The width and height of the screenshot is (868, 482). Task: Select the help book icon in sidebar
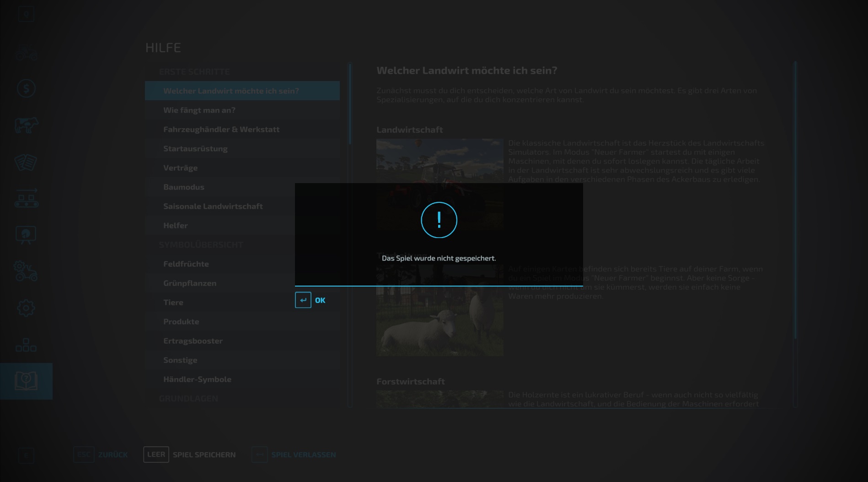[26, 381]
